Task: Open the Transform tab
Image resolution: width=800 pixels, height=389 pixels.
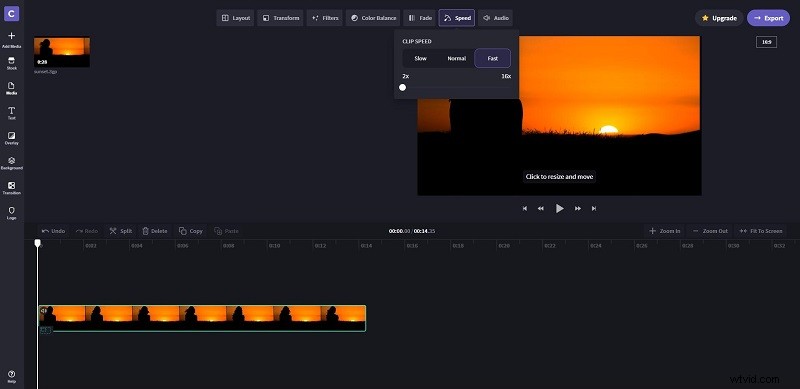Action: [x=280, y=18]
